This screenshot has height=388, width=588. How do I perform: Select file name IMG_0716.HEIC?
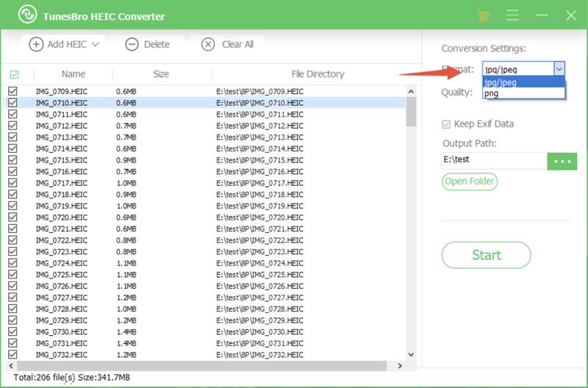click(62, 171)
